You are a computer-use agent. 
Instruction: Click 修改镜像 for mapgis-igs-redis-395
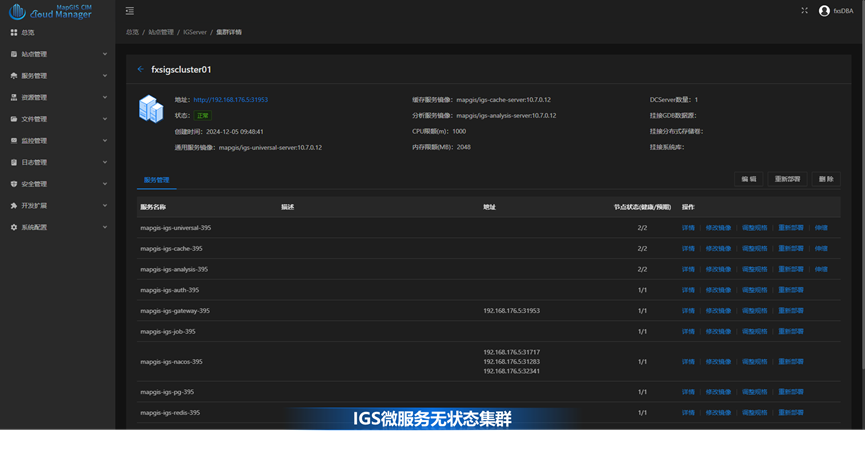click(718, 412)
